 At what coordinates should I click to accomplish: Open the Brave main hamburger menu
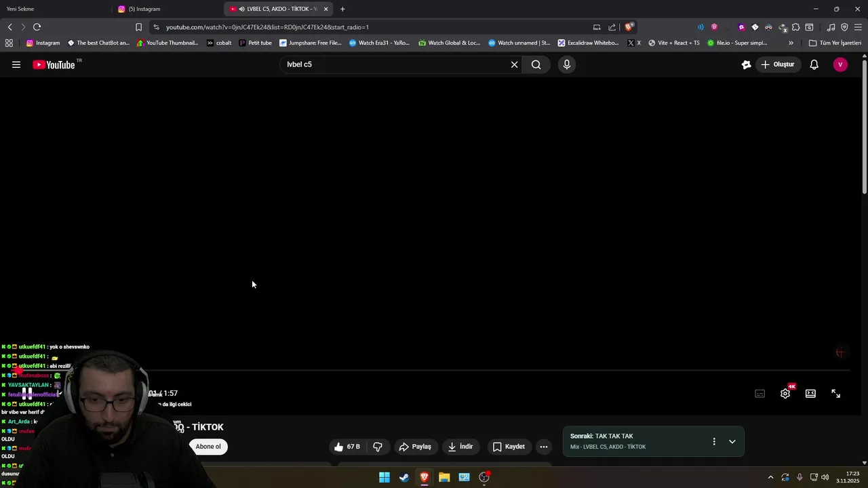858,27
